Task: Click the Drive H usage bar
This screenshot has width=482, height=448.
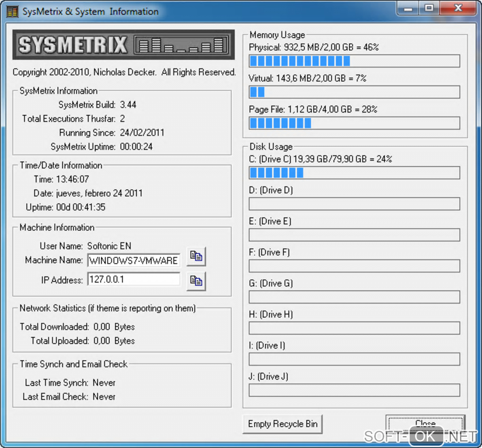Action: [x=354, y=328]
